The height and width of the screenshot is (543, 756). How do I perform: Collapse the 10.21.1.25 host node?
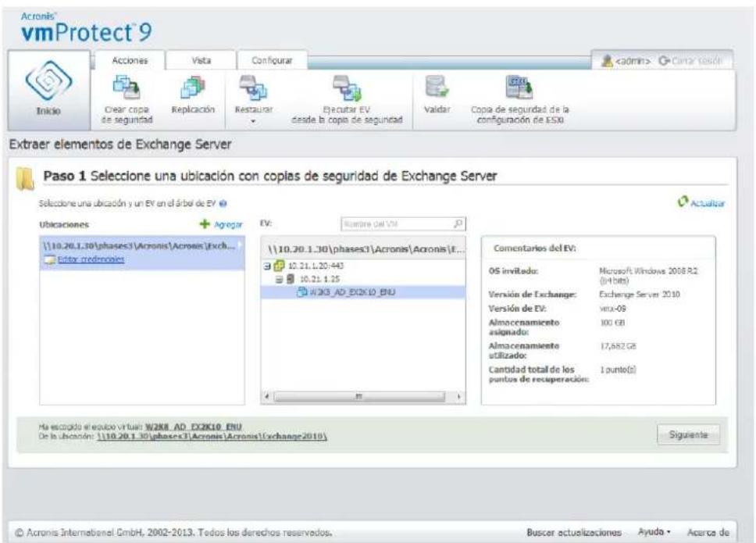(x=279, y=279)
